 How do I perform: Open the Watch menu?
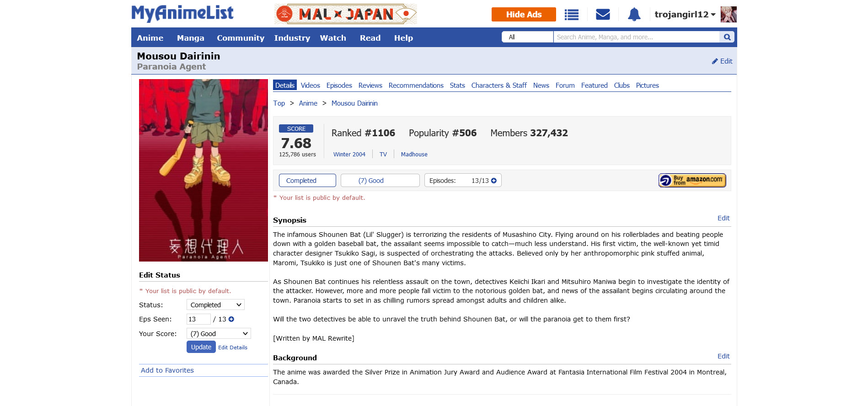click(x=333, y=38)
